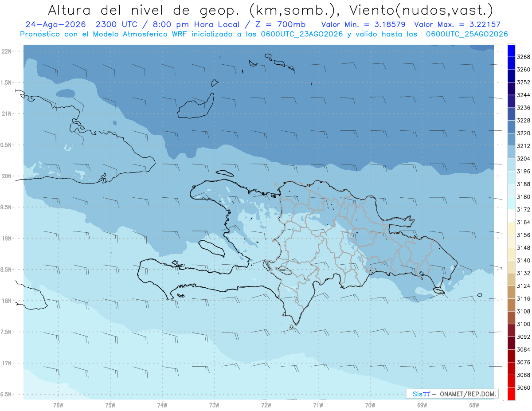Click the colorbar value 3180
The image size is (532, 411).
524,197
